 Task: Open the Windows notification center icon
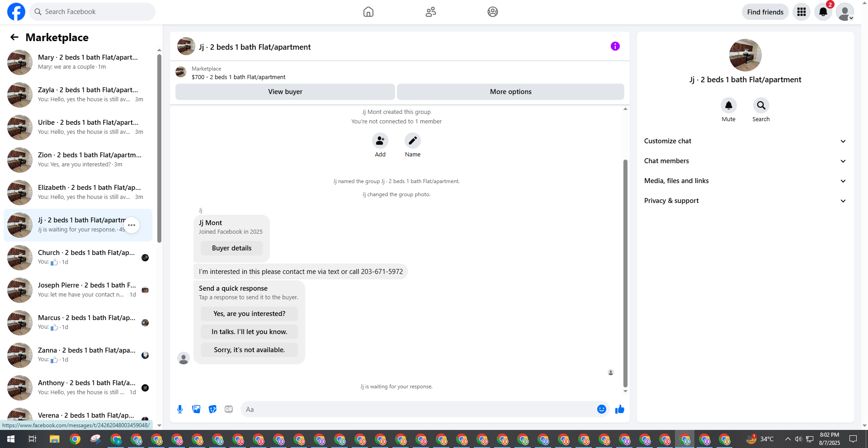pos(853,439)
